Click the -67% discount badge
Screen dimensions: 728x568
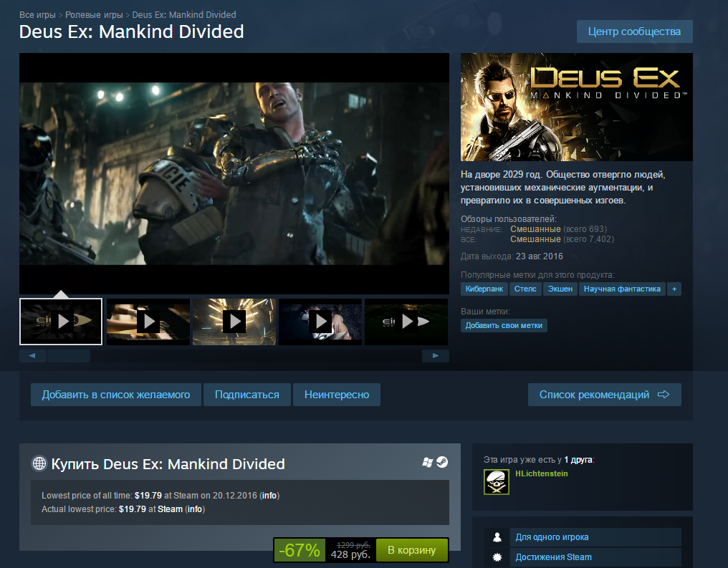point(300,550)
